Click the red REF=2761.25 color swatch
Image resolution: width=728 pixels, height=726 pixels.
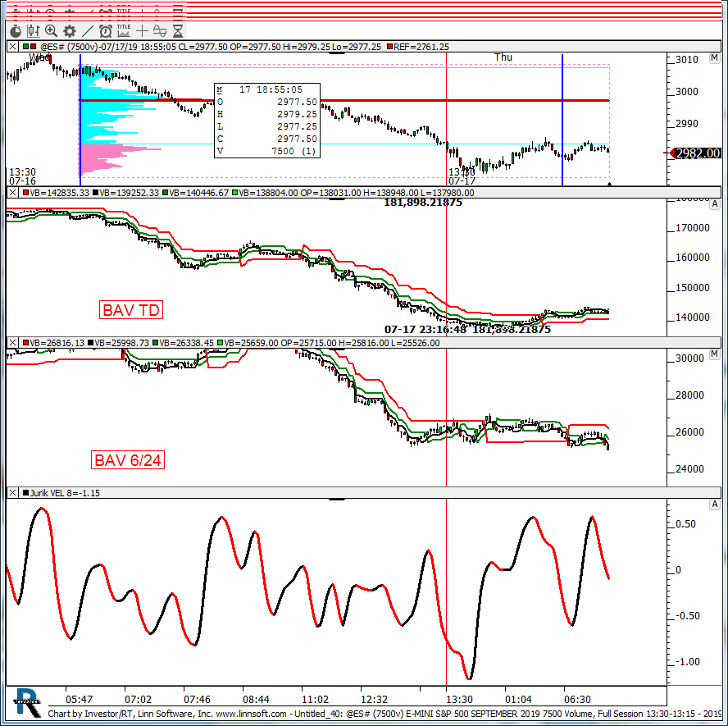tap(390, 47)
